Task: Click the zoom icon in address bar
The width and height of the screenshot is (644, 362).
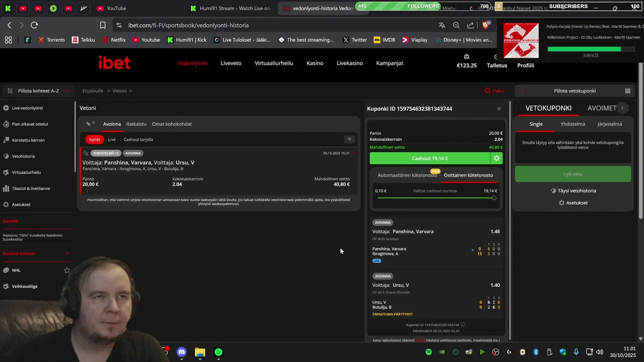Action: tap(456, 25)
